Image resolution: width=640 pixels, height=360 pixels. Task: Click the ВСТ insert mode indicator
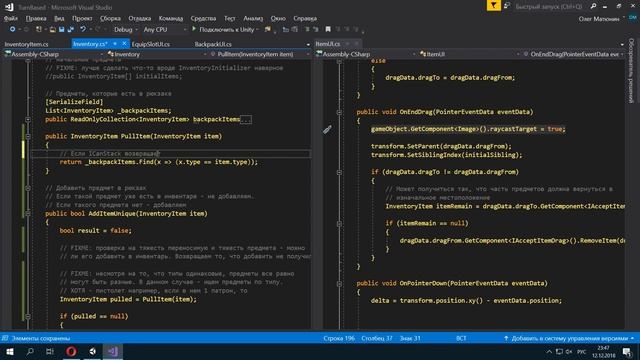(461, 338)
